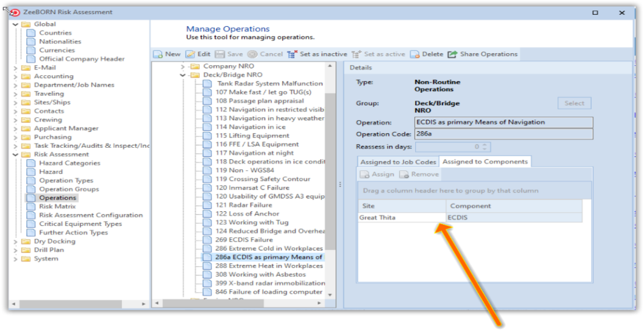Select operation 286a ECDIS as primary Means
The width and height of the screenshot is (644, 331).
click(x=269, y=258)
